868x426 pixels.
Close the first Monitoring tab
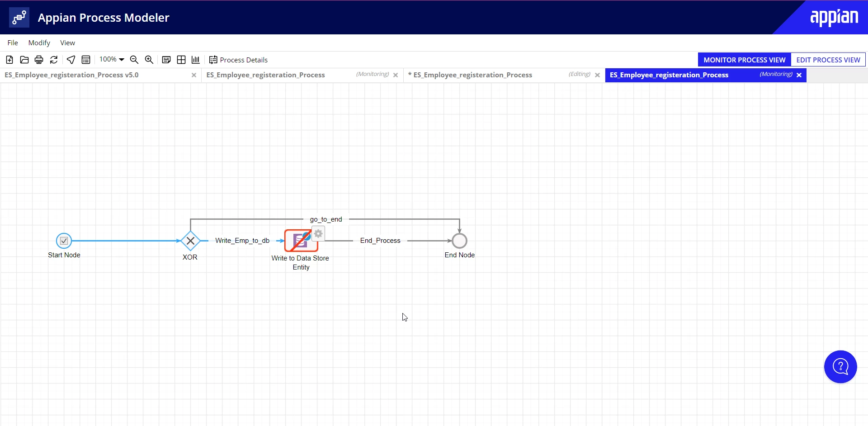[396, 75]
